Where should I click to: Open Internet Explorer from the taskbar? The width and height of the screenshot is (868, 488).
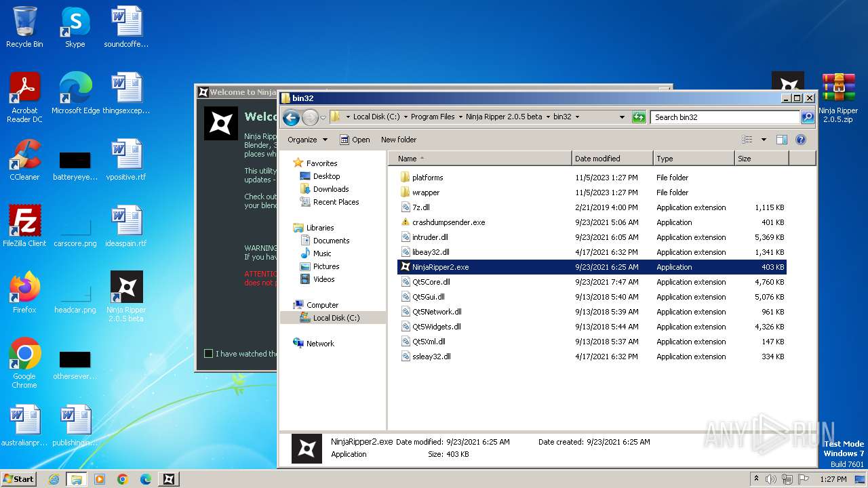click(54, 479)
